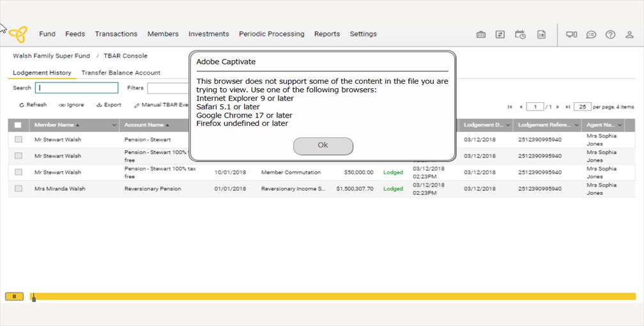The image size is (644, 326).
Task: Tick second Mr Stewart Walsh row checkbox
Action: [x=18, y=156]
